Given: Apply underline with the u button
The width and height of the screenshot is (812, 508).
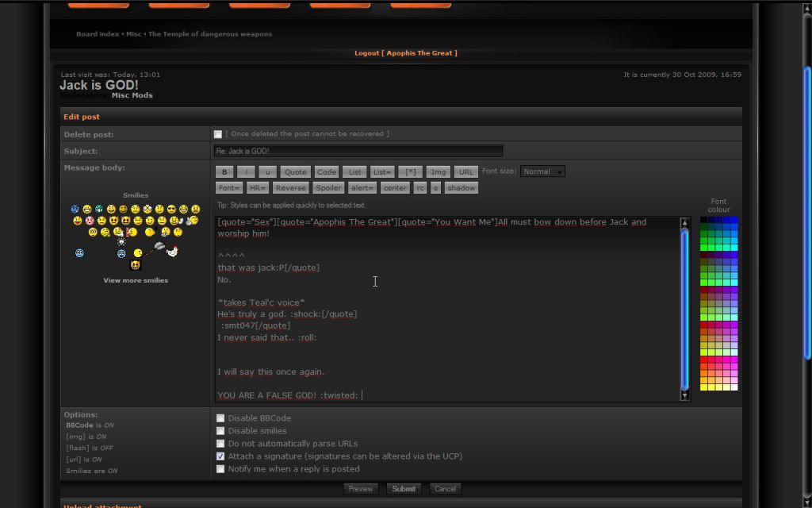Looking at the screenshot, I should tap(268, 171).
